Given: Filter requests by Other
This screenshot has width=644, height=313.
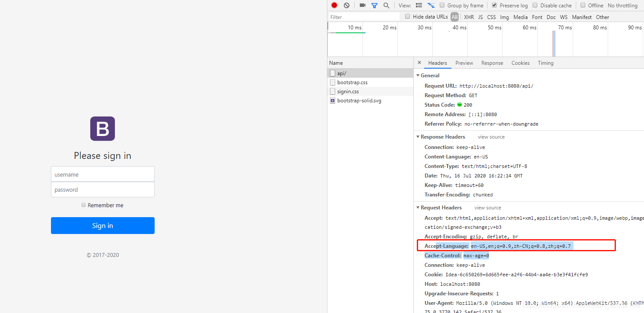Looking at the screenshot, I should pyautogui.click(x=603, y=17).
